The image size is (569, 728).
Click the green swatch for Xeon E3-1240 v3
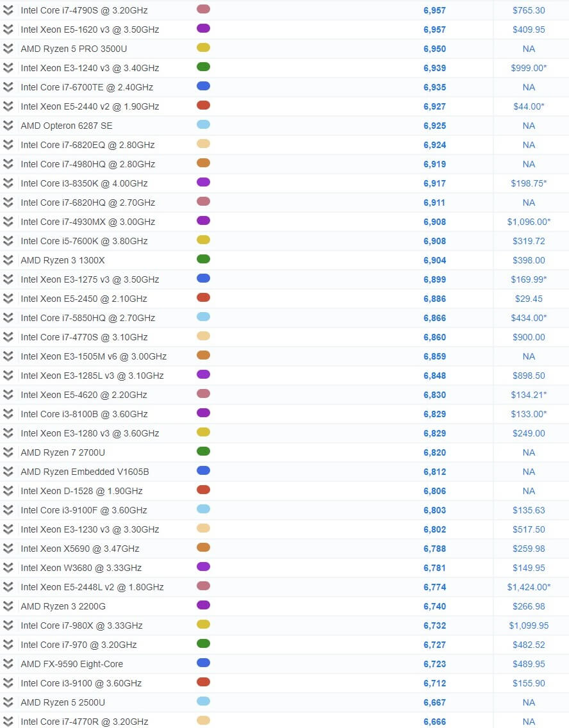pyautogui.click(x=203, y=67)
